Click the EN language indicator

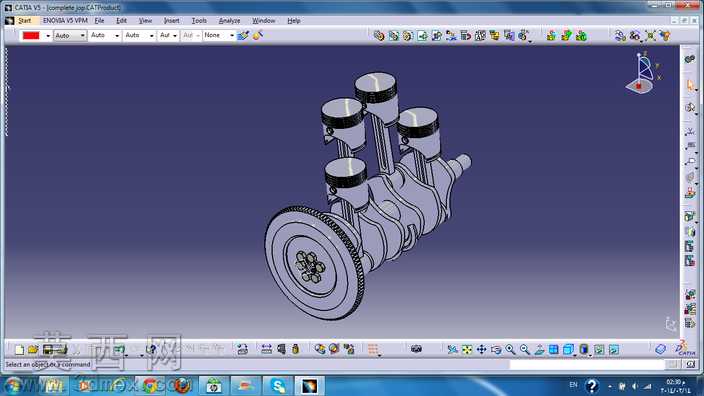tap(573, 385)
